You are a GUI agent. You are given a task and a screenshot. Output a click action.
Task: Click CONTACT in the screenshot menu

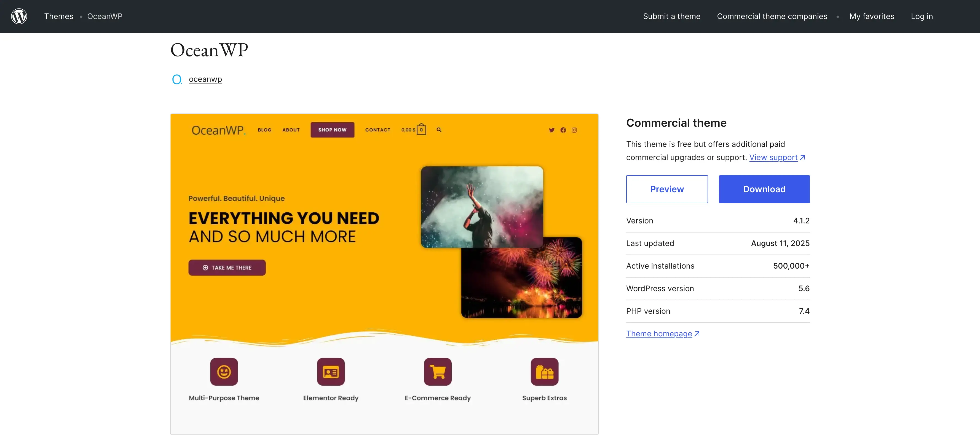click(377, 130)
